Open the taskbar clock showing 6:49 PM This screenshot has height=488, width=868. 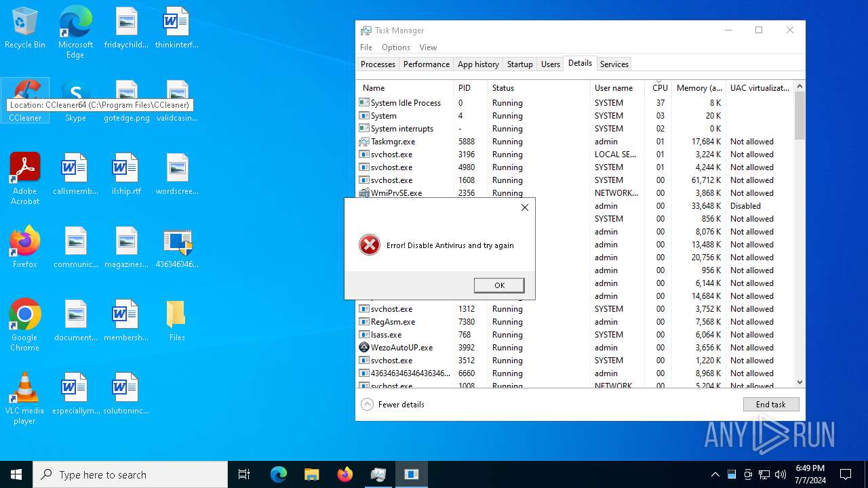810,474
